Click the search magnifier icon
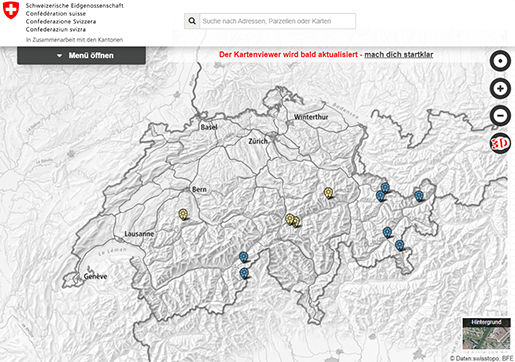The image size is (515, 362). [192, 21]
